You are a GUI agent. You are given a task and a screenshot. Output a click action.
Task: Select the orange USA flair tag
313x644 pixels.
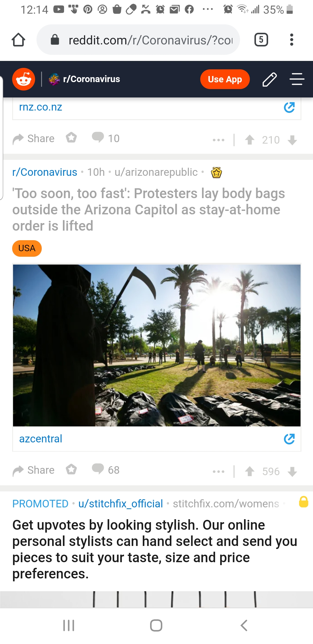point(27,248)
